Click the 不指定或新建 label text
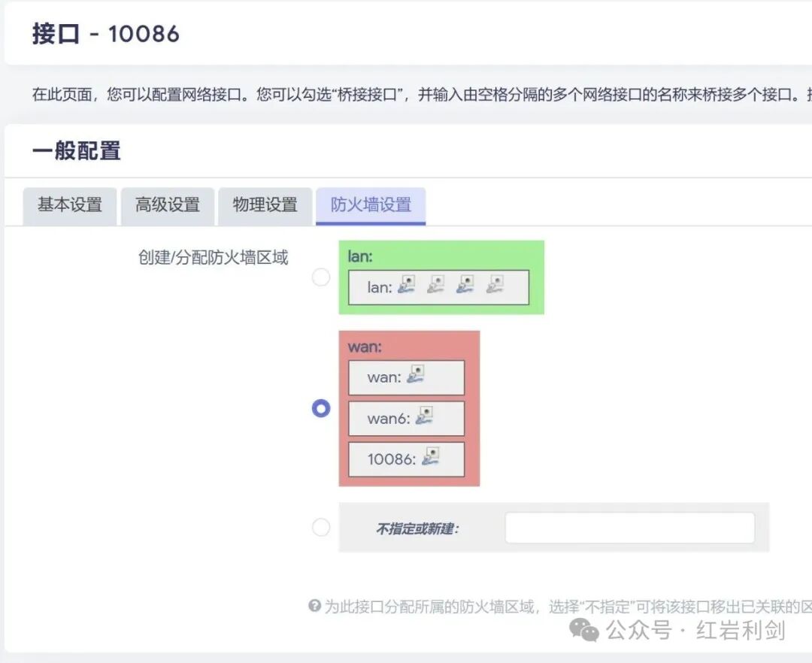 [417, 528]
